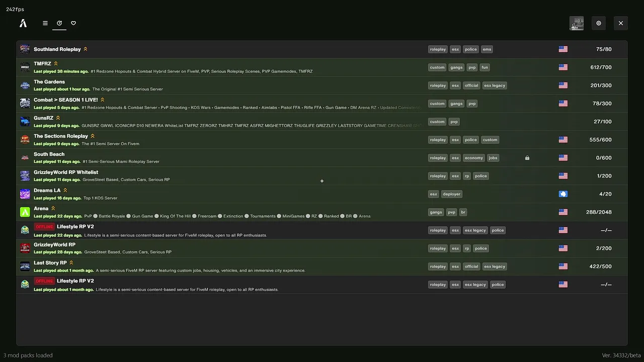The width and height of the screenshot is (644, 362).
Task: Open the settings gear
Action: coord(599,23)
